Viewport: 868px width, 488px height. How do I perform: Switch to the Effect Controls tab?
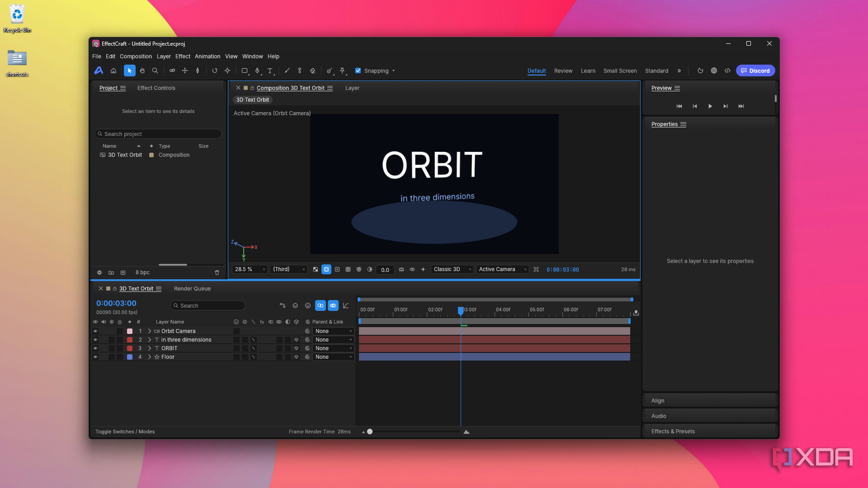156,88
